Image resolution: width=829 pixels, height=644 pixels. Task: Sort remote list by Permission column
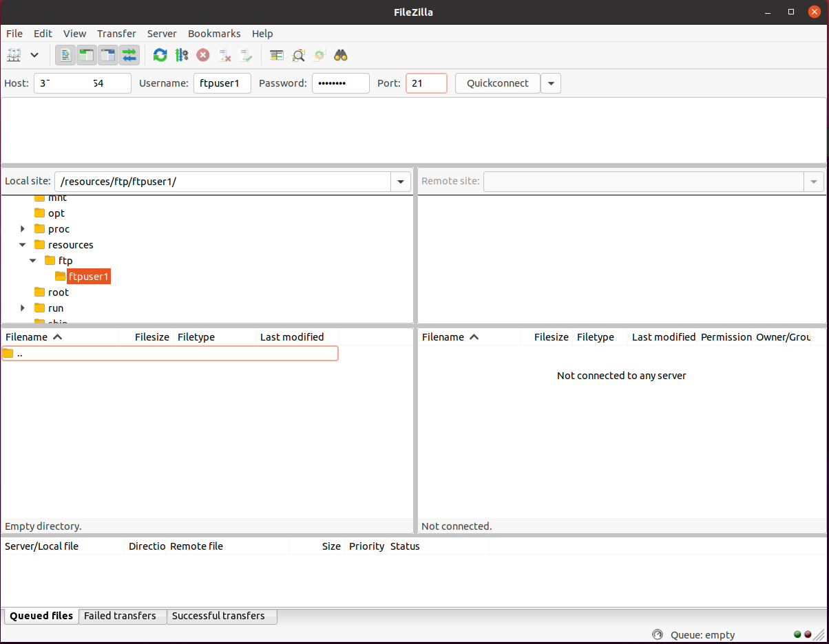pos(726,337)
